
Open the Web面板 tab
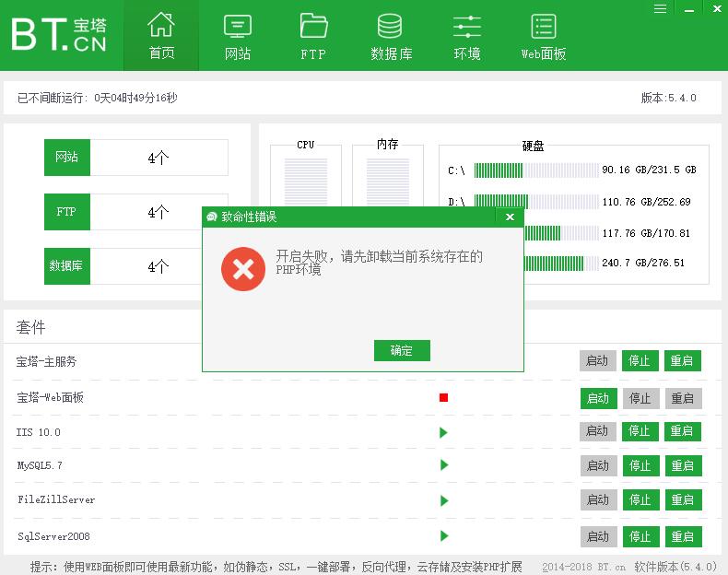click(x=543, y=36)
